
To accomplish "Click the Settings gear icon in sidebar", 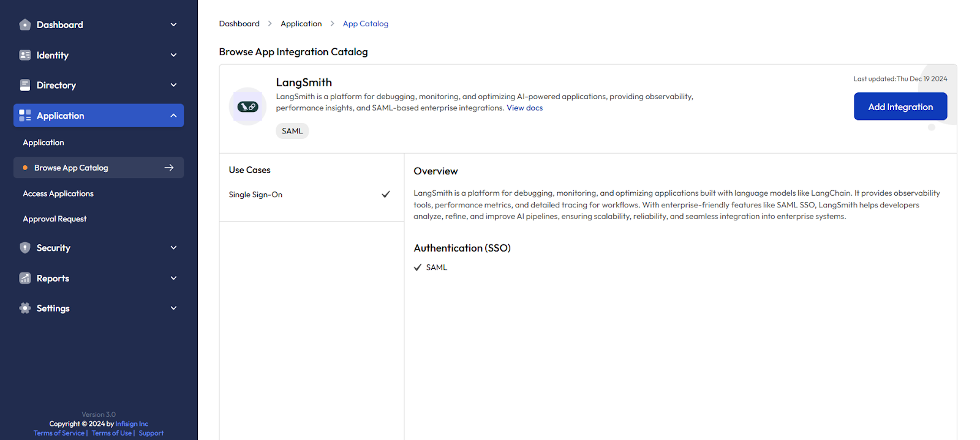I will (25, 308).
